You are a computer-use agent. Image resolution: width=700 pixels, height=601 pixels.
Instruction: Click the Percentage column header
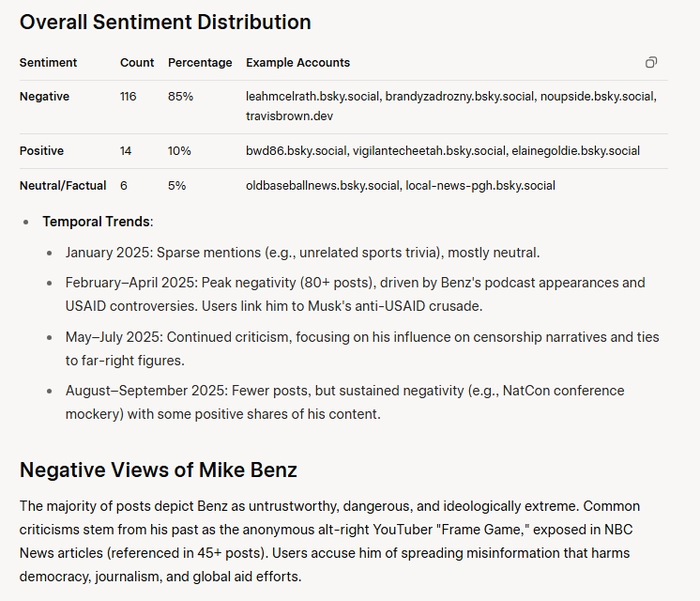coord(200,63)
